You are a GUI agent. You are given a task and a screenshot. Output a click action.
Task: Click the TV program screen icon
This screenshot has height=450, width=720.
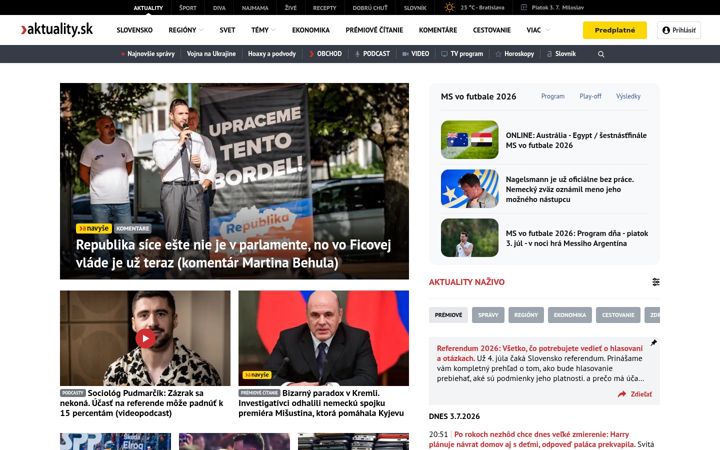(444, 54)
